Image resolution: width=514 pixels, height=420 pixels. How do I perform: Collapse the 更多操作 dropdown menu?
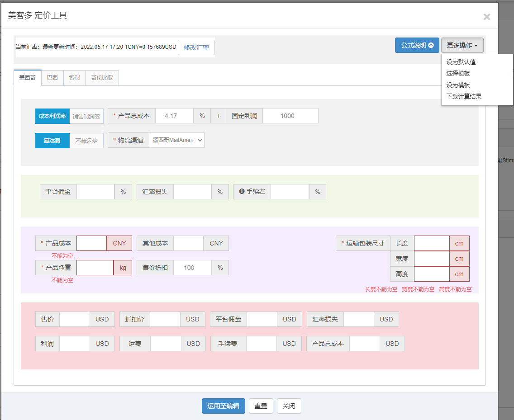tap(462, 45)
